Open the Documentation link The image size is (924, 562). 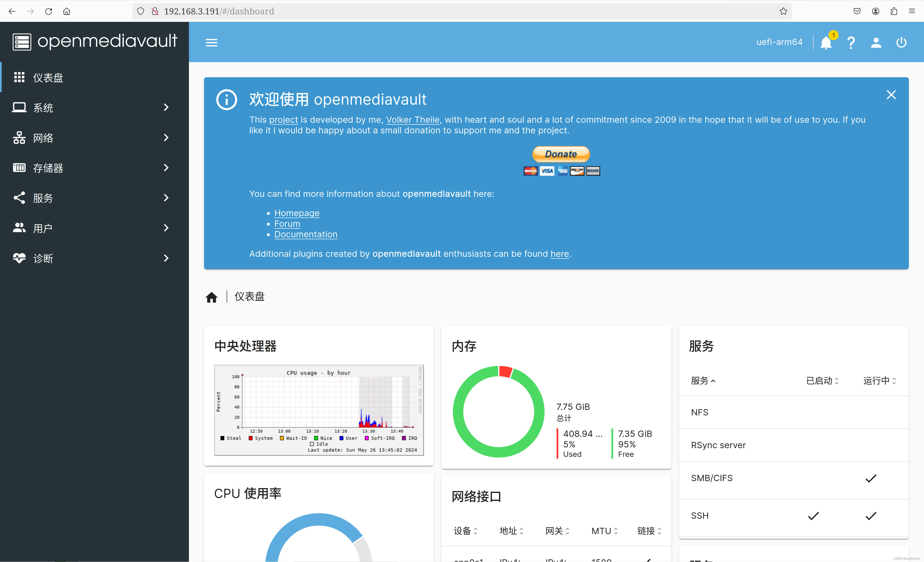(x=306, y=234)
